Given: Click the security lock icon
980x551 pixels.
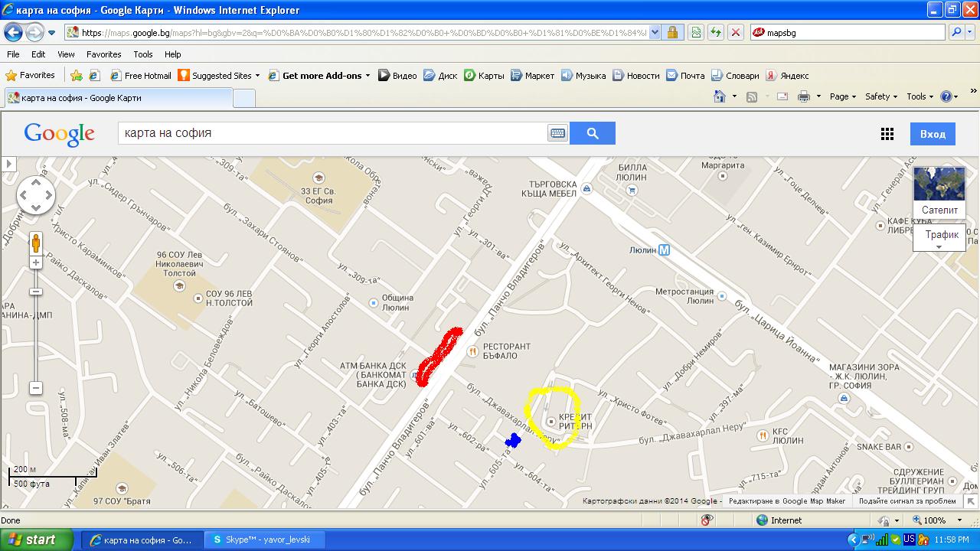Looking at the screenshot, I should [672, 32].
